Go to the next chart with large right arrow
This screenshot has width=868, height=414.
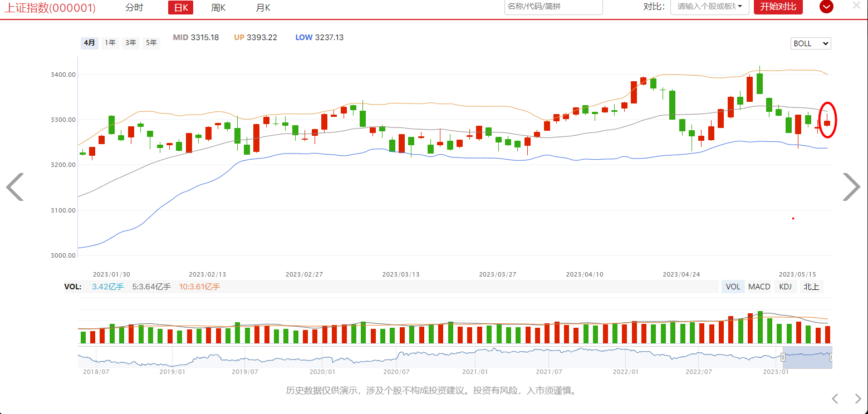[x=851, y=187]
